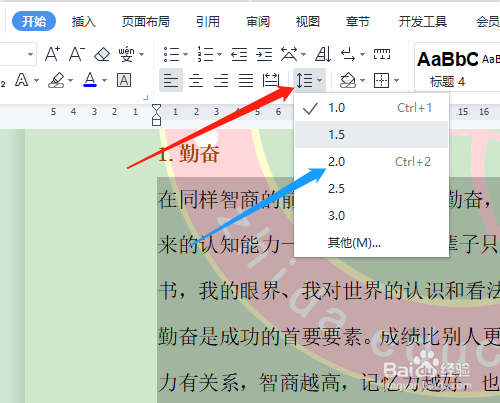Screen dimensions: 500x403
Task: Open 其他(M)... line spacing options
Action: [371, 243]
